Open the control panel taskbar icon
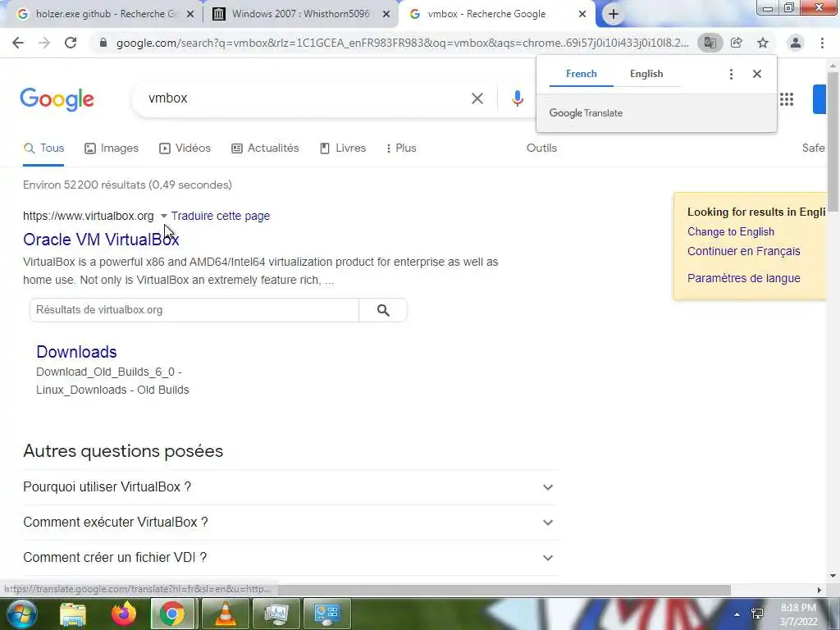Viewport: 840px width, 630px height. [326, 614]
